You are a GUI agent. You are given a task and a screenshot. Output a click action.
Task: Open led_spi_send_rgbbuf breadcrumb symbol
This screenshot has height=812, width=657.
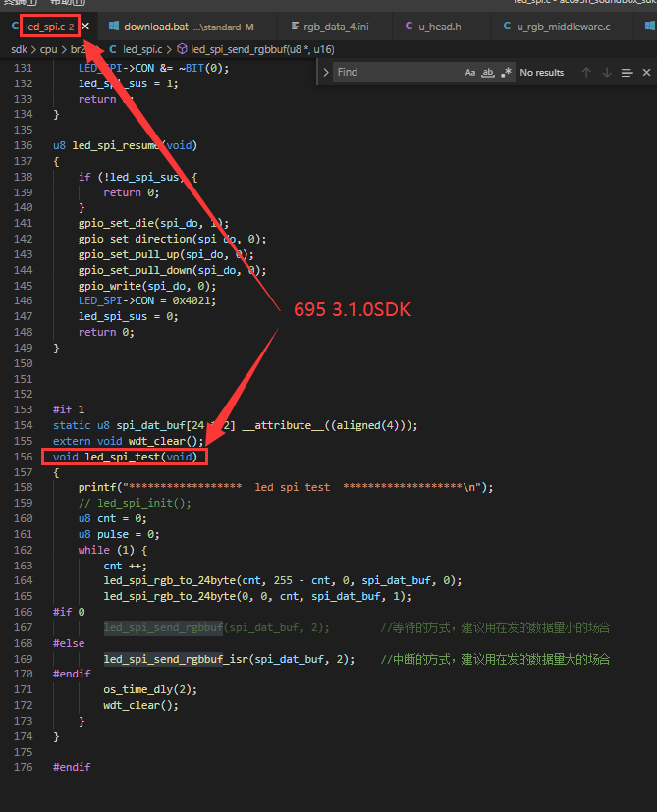tap(262, 49)
